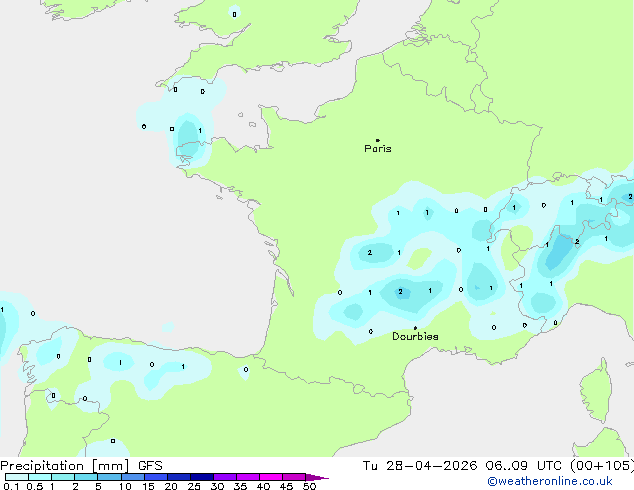This screenshot has height=490, width=634.
Task: Pick the legend swatch for 1–2 mm
Action: point(63,477)
